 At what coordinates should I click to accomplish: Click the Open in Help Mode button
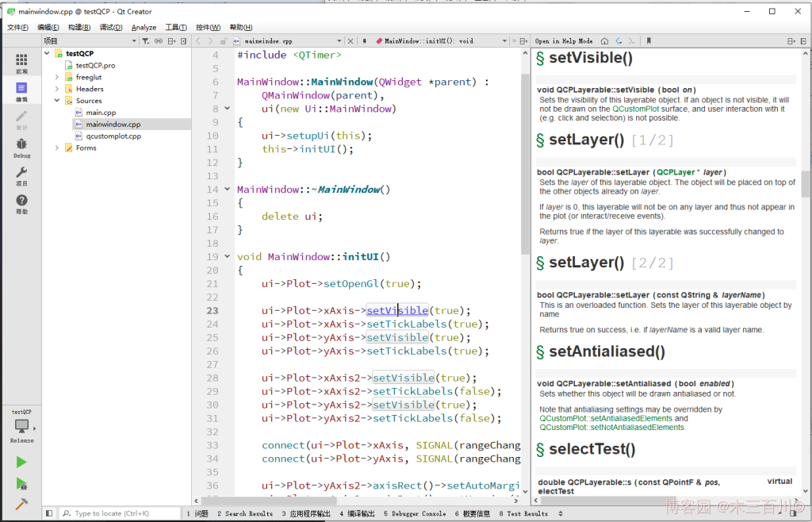(x=564, y=40)
